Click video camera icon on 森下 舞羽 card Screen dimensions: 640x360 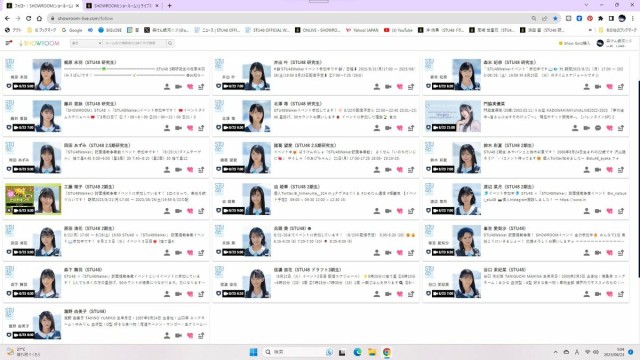pos(178,294)
